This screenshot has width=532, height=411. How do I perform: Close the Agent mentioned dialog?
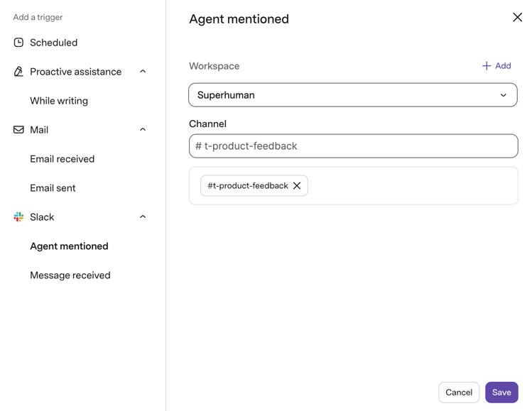517,17
